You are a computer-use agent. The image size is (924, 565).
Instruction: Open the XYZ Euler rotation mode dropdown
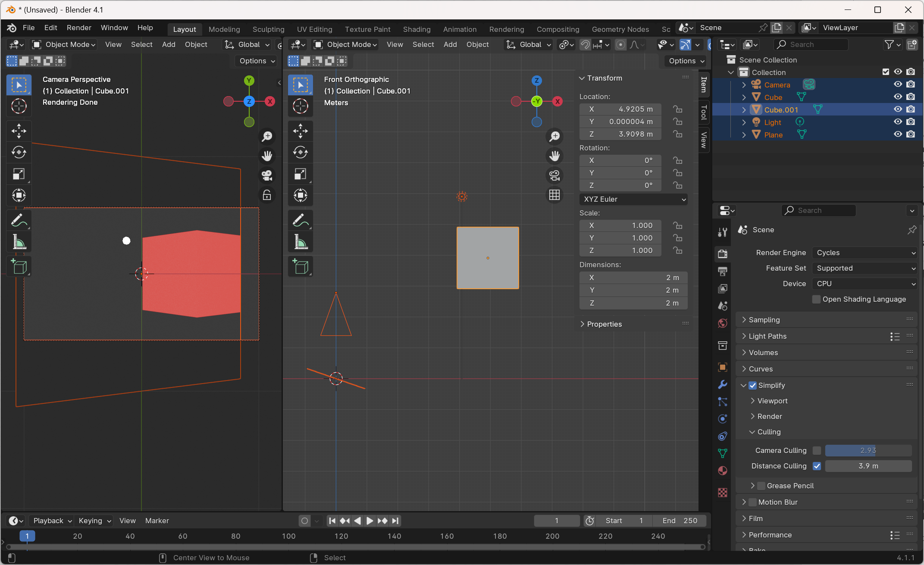tap(633, 199)
